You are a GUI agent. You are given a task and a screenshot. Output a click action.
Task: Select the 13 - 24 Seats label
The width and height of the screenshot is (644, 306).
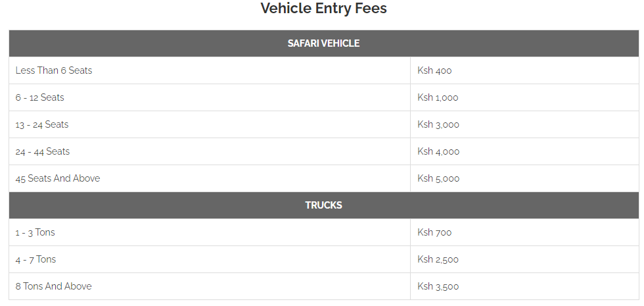(x=42, y=124)
